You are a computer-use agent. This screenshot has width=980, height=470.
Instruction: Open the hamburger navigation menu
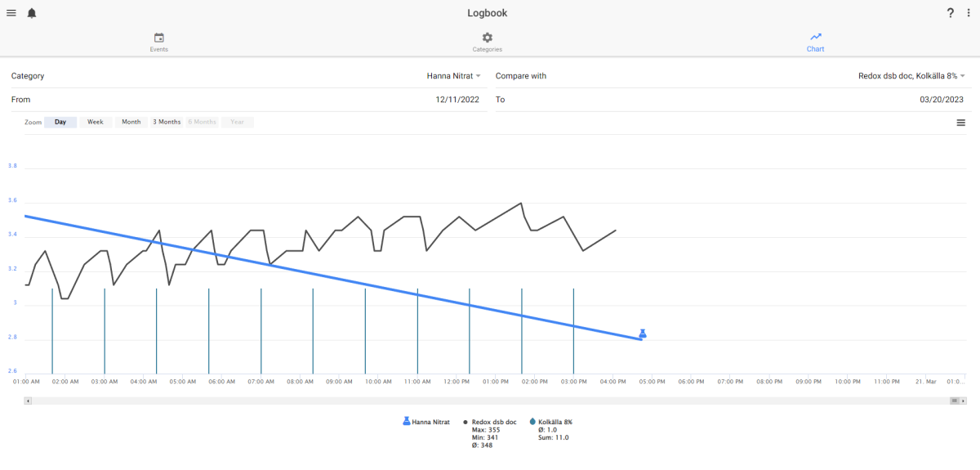(11, 13)
